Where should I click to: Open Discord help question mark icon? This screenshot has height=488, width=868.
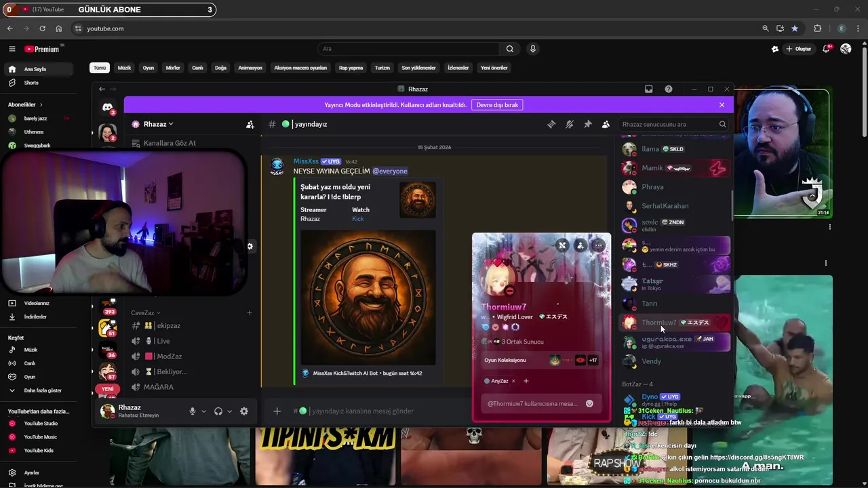[669, 89]
